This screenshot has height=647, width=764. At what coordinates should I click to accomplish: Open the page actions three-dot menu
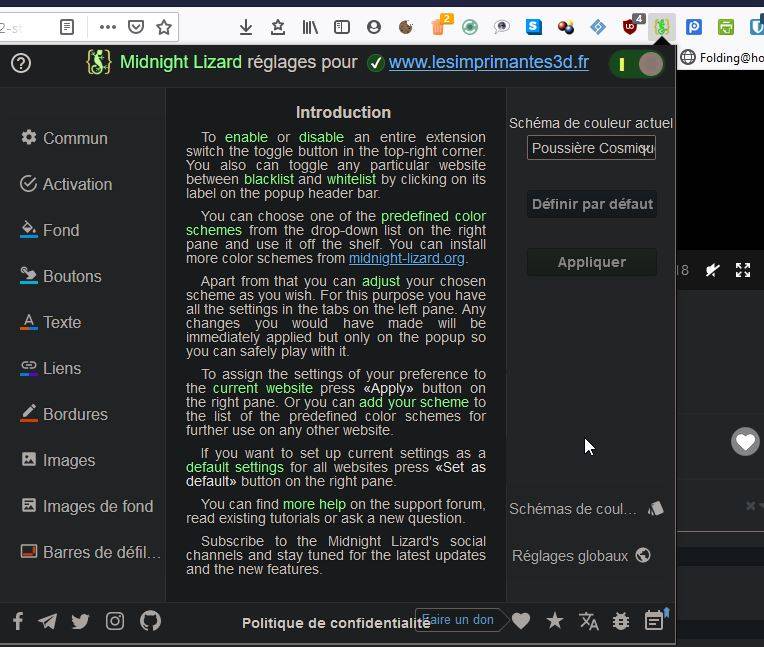108,27
